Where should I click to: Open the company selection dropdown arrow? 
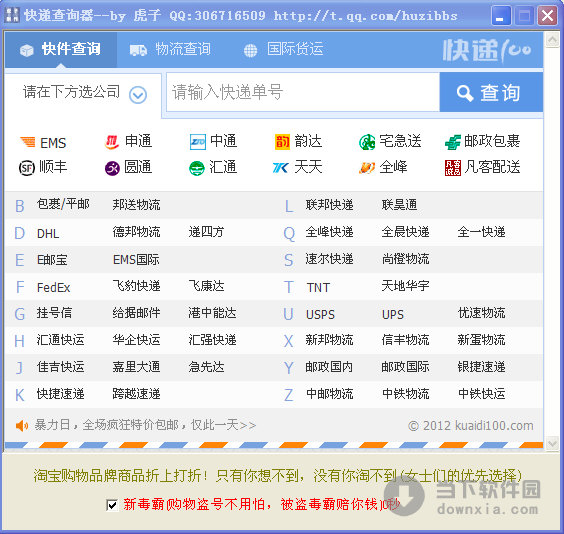138,95
